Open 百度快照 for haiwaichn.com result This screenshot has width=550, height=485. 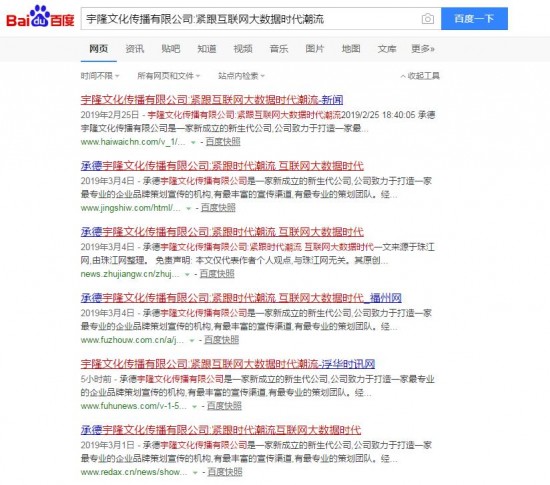click(223, 142)
